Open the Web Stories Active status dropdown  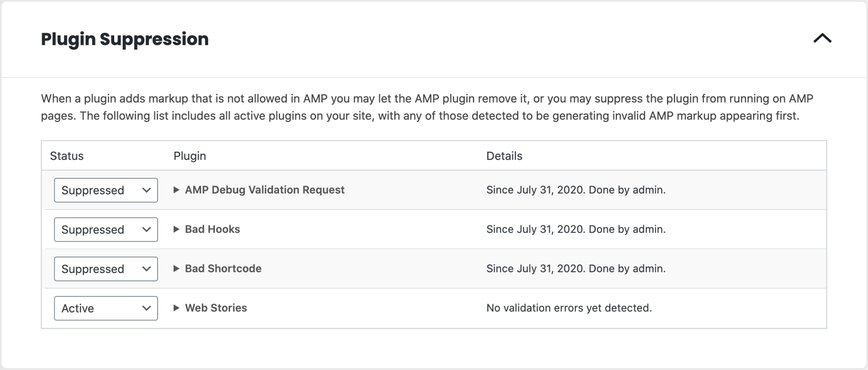click(106, 308)
